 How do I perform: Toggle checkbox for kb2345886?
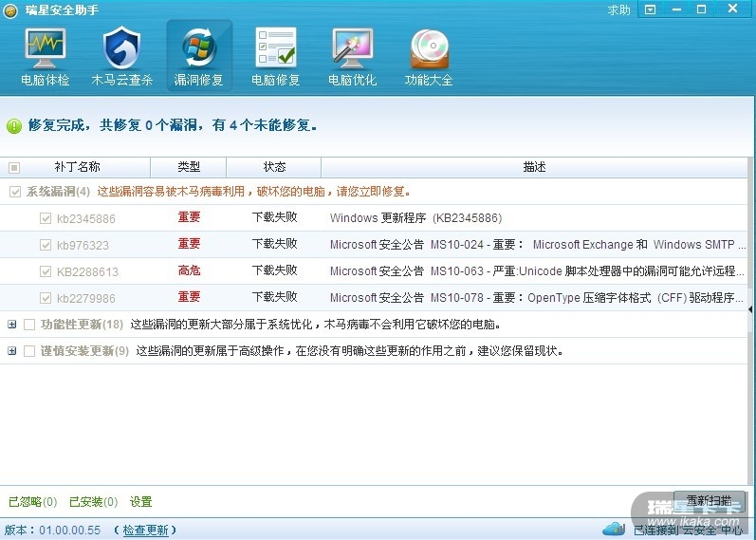[x=46, y=218]
